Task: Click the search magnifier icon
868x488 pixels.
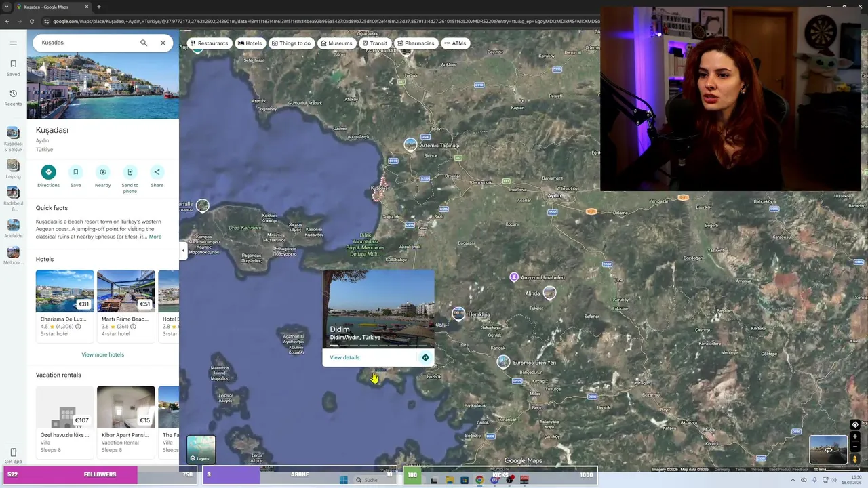Action: tap(144, 43)
